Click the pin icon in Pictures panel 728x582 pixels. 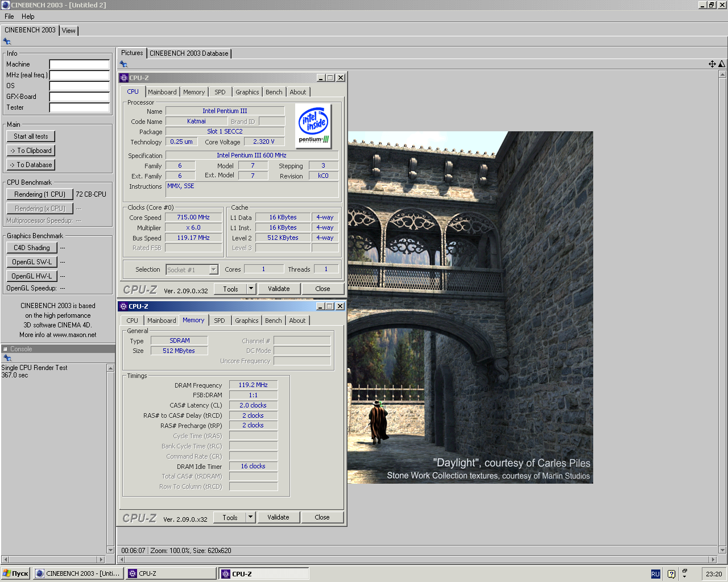(123, 64)
